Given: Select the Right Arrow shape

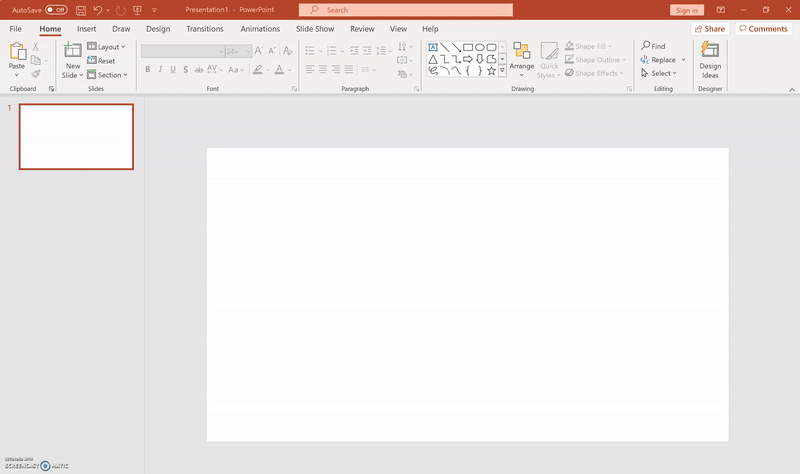Looking at the screenshot, I should [468, 59].
